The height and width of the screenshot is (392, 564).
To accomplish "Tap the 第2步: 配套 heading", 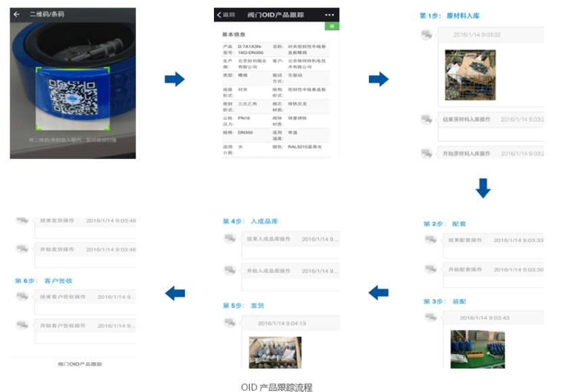I will (x=445, y=223).
